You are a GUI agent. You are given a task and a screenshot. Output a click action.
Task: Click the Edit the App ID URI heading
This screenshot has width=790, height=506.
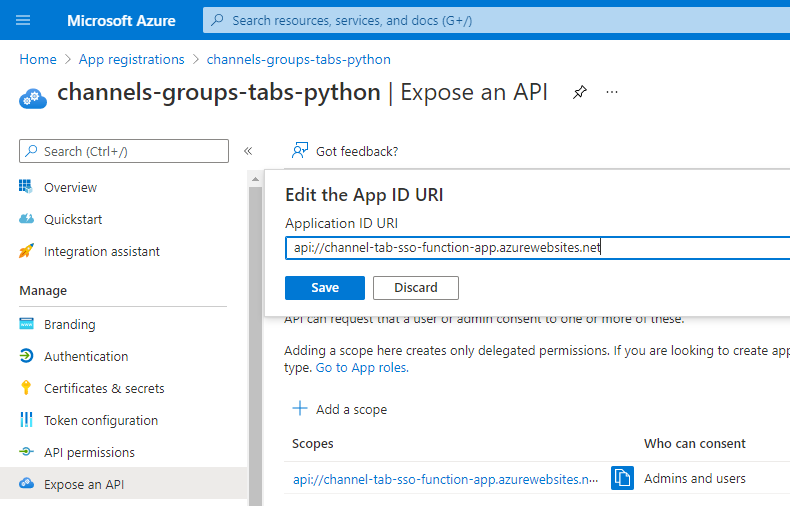click(364, 195)
